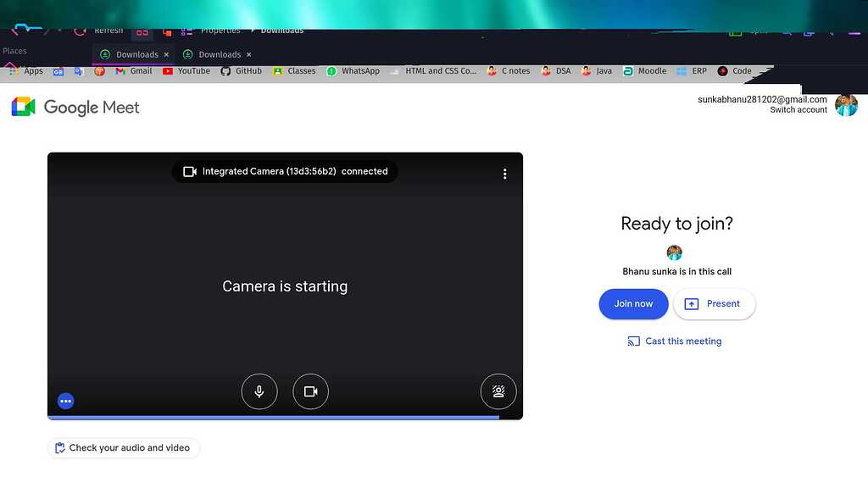Click Switch account link
The height and width of the screenshot is (488, 868).
(798, 110)
